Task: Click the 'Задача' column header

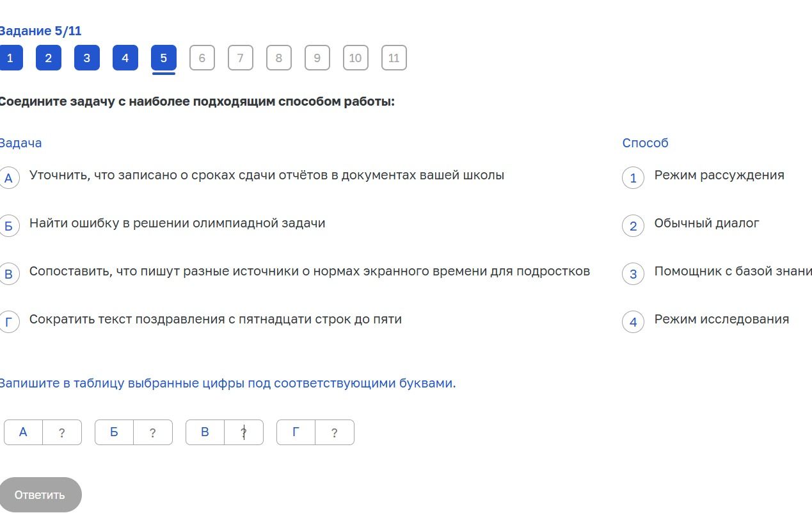Action: 20,143
